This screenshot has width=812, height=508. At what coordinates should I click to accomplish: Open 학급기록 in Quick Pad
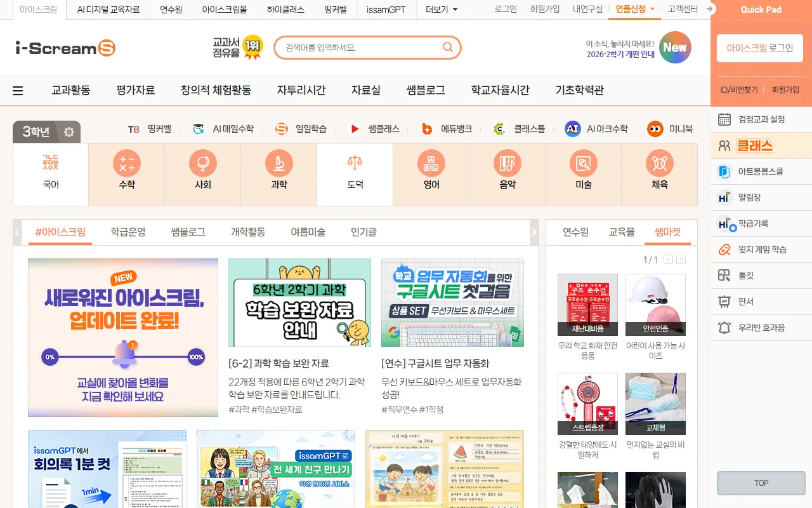click(x=761, y=224)
